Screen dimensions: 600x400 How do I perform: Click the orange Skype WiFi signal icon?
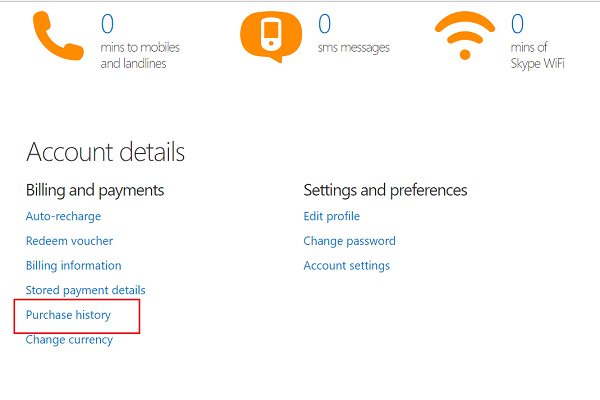click(465, 35)
